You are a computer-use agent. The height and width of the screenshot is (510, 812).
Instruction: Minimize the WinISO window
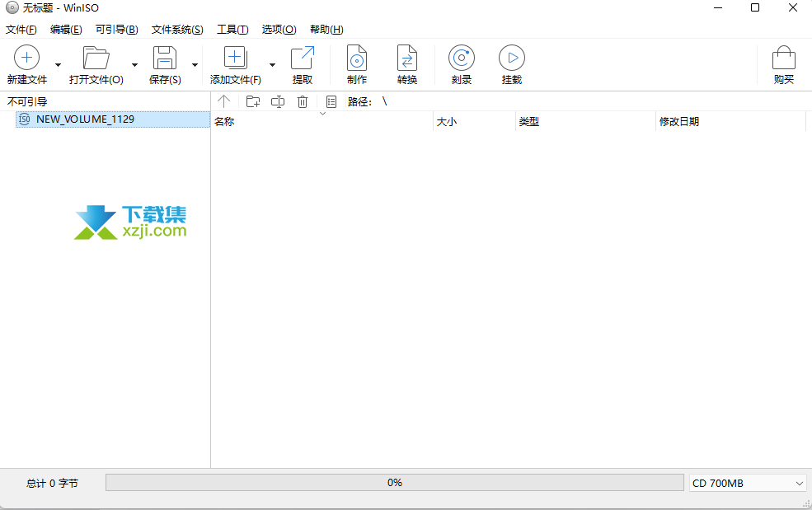(x=718, y=7)
